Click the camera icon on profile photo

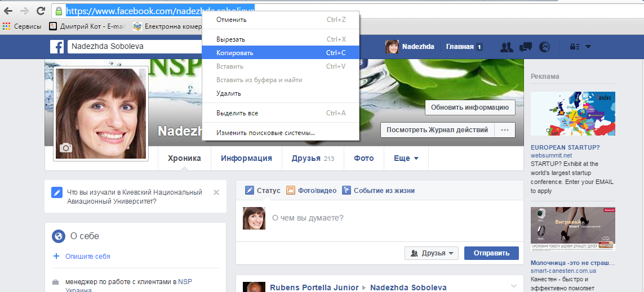pyautogui.click(x=66, y=148)
